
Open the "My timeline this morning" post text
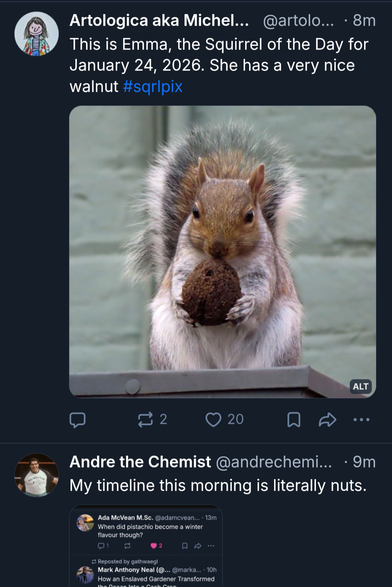pyautogui.click(x=218, y=485)
